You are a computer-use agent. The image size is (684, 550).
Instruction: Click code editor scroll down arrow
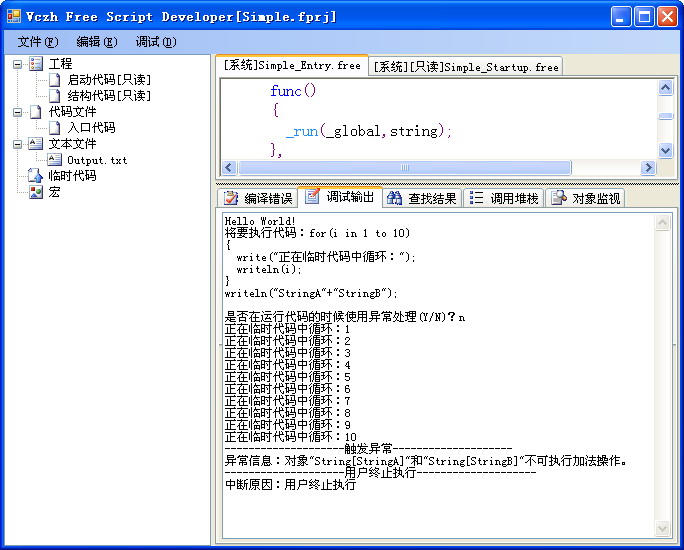[665, 150]
